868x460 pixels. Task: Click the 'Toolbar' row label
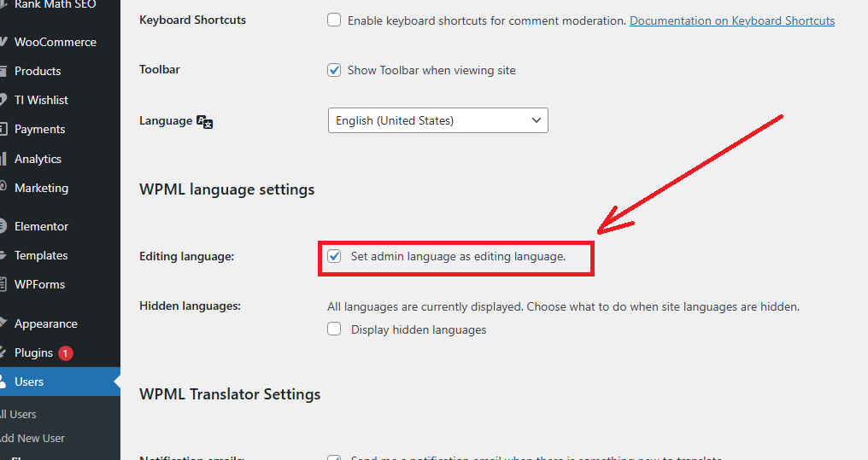[160, 69]
